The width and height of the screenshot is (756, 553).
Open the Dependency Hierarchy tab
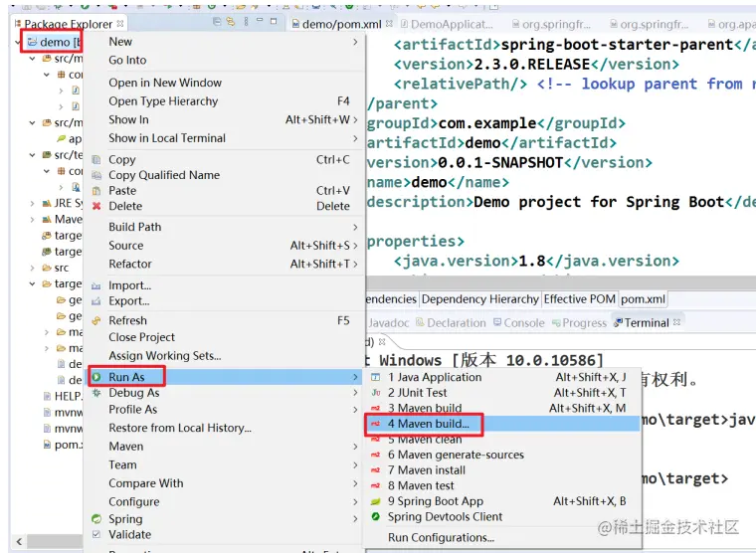pos(479,299)
